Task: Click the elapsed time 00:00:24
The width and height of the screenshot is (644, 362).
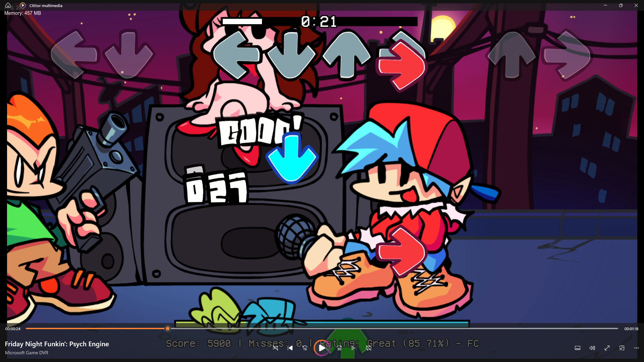Action: point(13,329)
